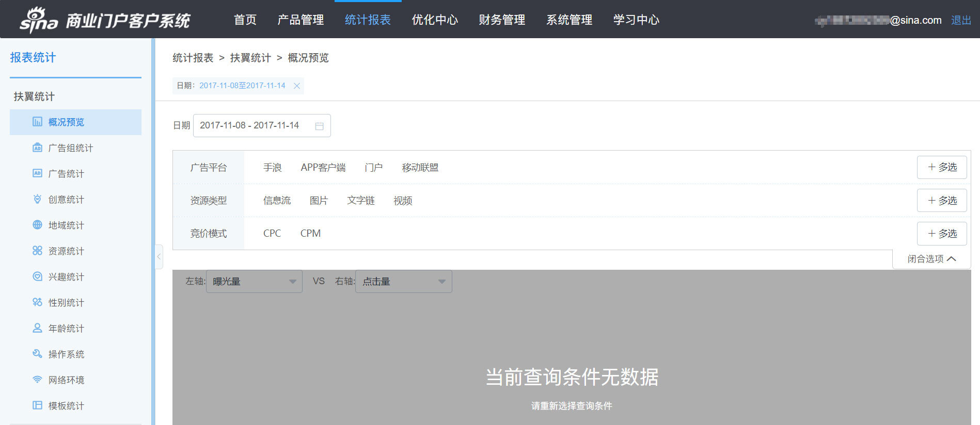
Task: Select 图片 resource type
Action: click(x=319, y=201)
